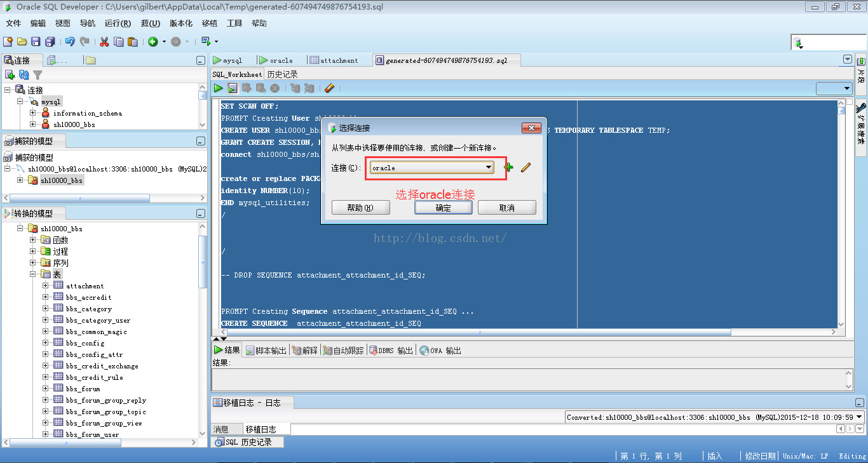
Task: Run script in the worksheet toolbar
Action: tap(233, 88)
